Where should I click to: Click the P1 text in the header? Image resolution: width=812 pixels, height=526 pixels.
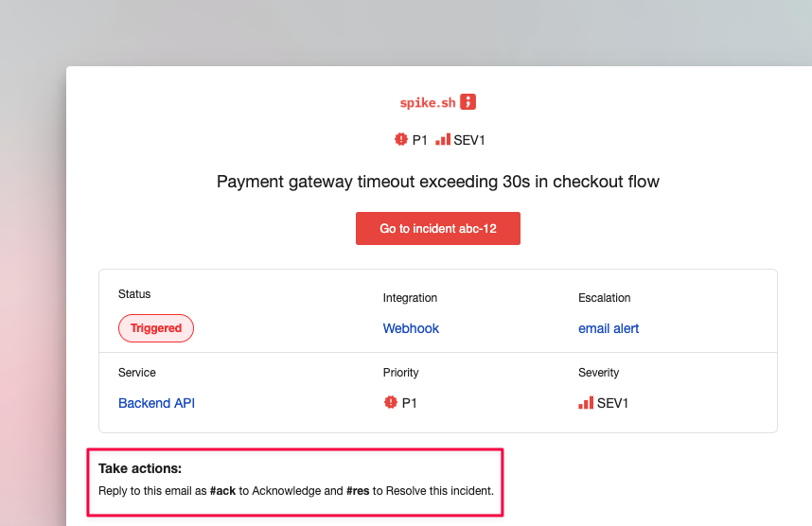[x=419, y=140]
